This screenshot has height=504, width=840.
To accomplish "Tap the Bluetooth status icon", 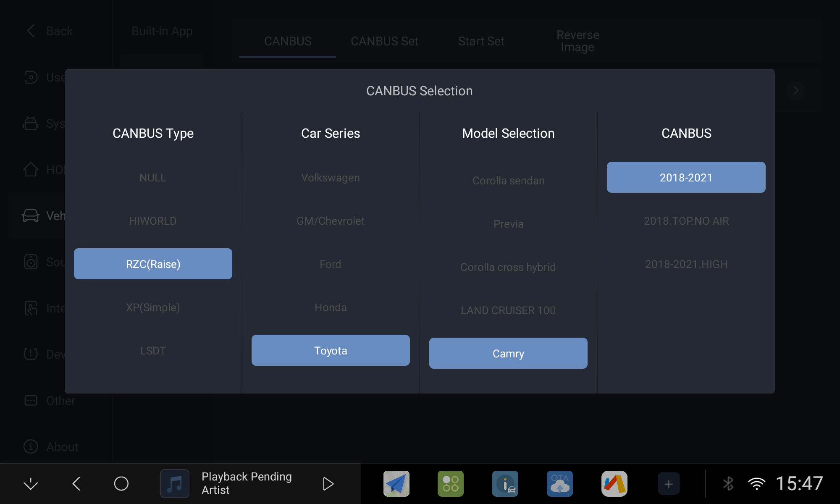I will pos(728,483).
